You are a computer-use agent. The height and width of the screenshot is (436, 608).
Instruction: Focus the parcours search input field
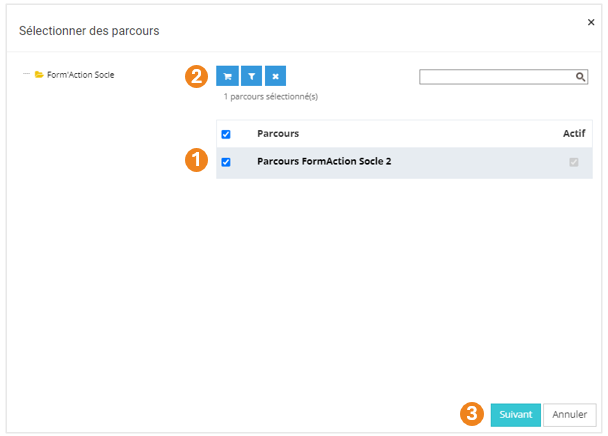[496, 76]
